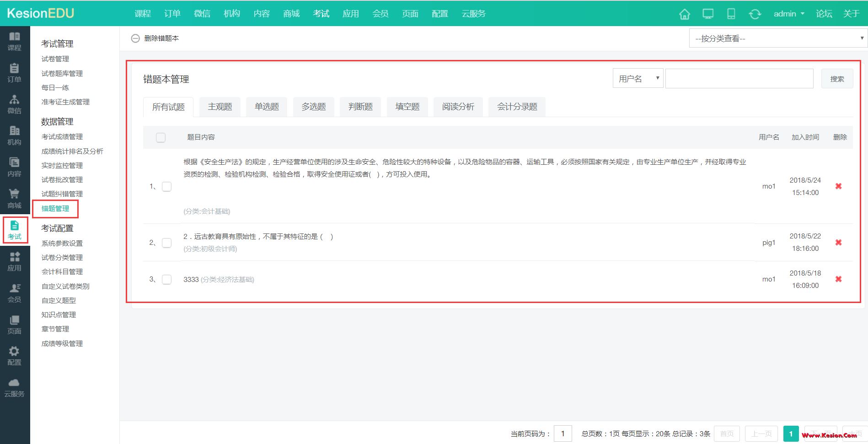Click the home icon in top bar
This screenshot has height=444, width=868.
coord(684,14)
